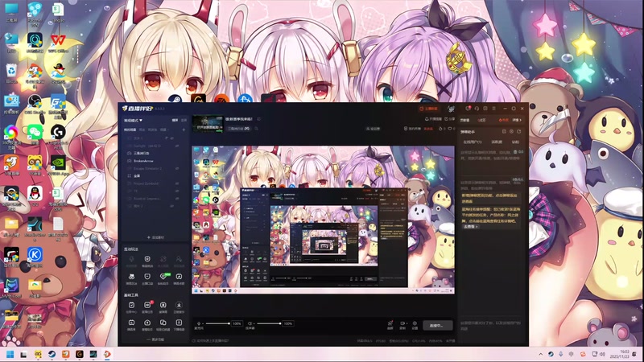
Task: Click the 去查看 button in notice
Action: (x=470, y=227)
